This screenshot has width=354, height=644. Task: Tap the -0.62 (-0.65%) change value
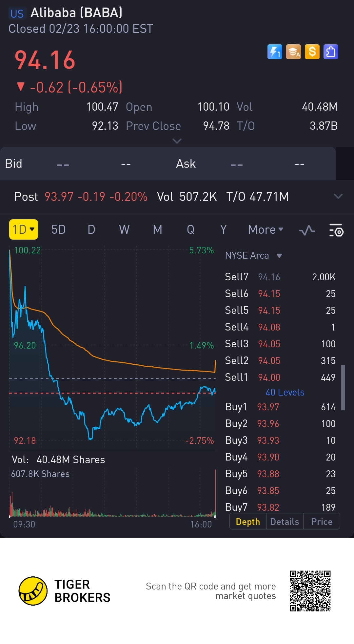76,87
